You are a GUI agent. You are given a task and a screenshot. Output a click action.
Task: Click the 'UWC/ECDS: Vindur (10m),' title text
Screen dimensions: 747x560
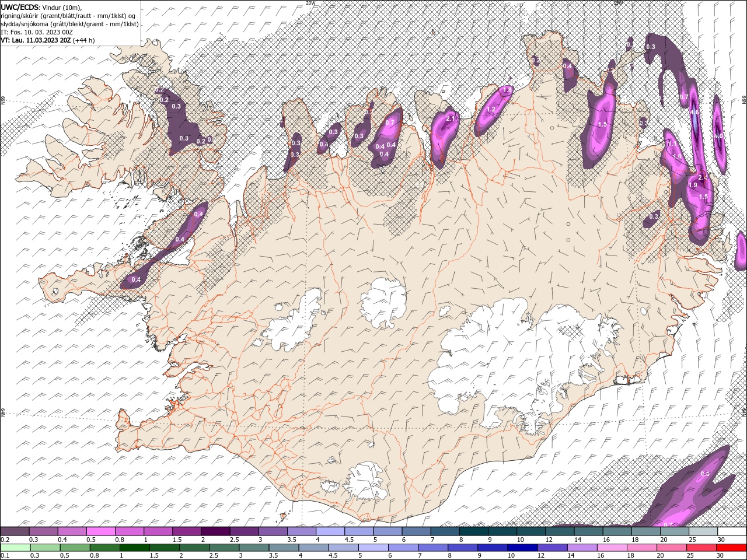pos(41,7)
